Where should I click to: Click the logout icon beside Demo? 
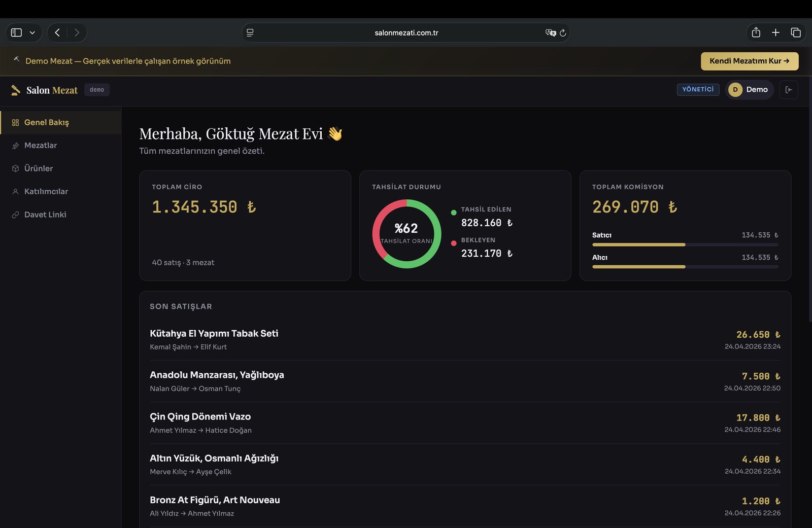(x=789, y=90)
